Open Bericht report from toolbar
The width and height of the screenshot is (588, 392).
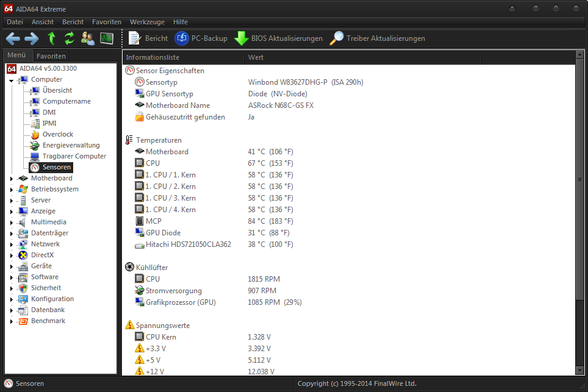click(148, 38)
